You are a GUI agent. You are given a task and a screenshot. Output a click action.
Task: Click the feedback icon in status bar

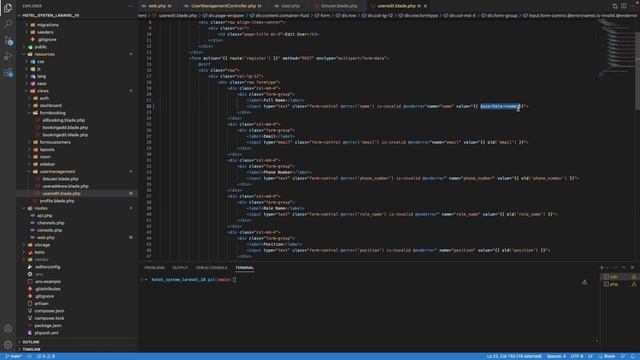click(623, 356)
